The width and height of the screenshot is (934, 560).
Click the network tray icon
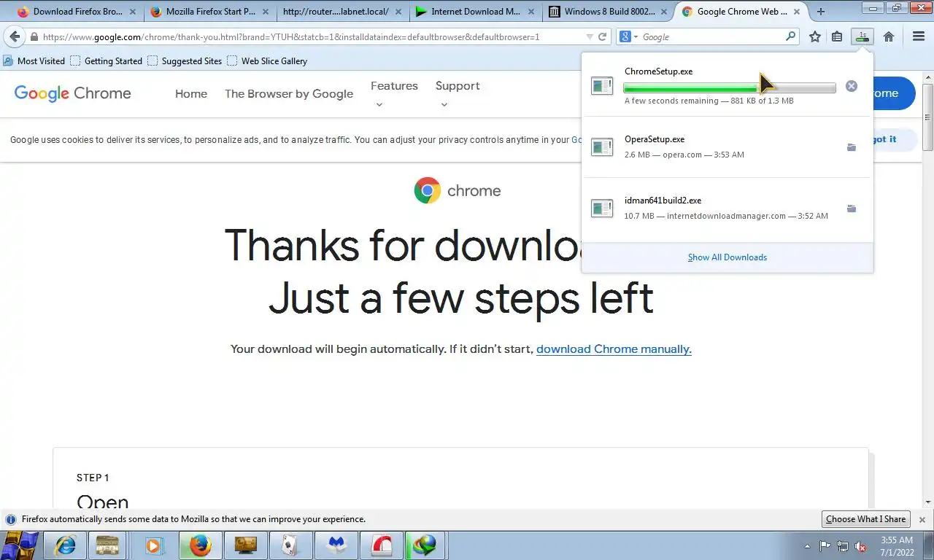[x=843, y=546]
